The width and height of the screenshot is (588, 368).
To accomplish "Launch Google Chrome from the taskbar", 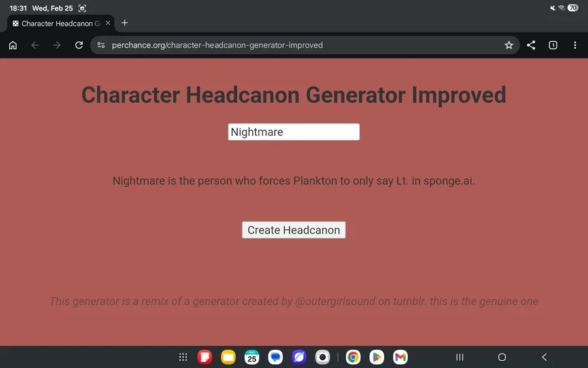I will 353,357.
